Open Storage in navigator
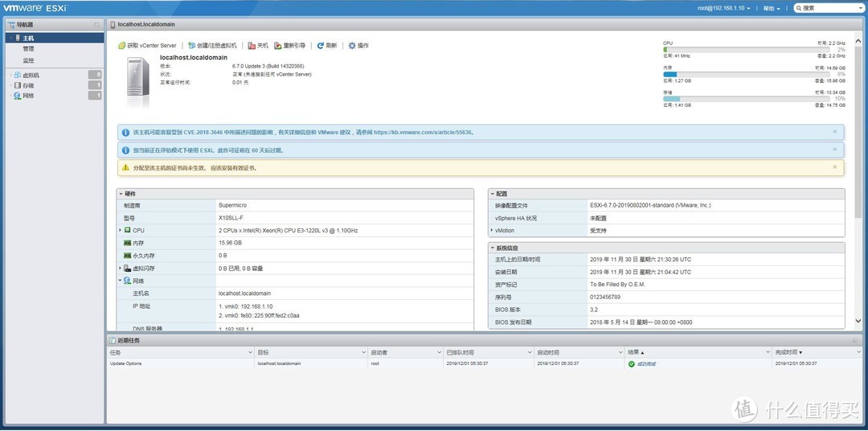The image size is (868, 431). [x=28, y=86]
